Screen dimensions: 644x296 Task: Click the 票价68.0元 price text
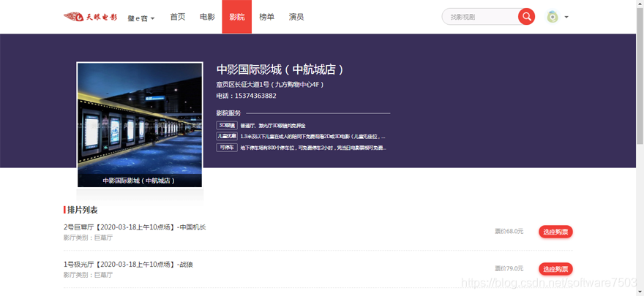click(x=509, y=231)
